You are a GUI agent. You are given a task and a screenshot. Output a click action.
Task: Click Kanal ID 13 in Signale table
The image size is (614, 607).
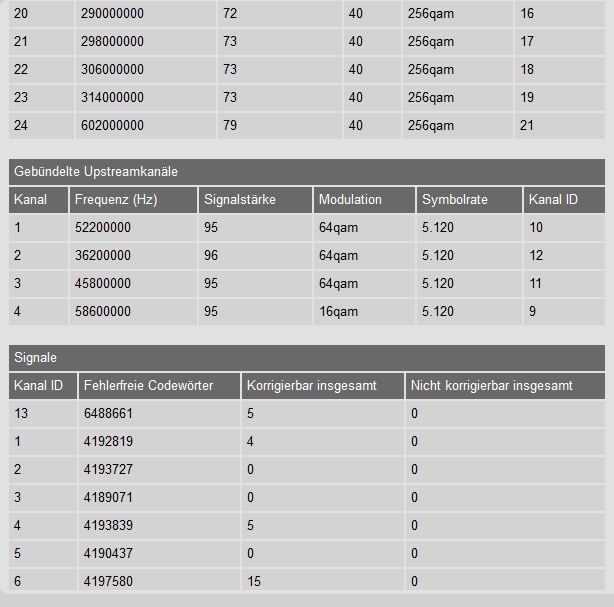[x=21, y=413]
